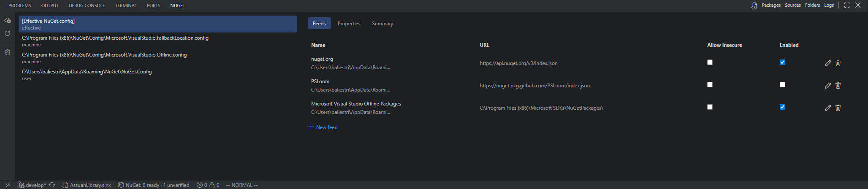This screenshot has height=189, width=868.
Task: Open the TERMINAL tab
Action: click(126, 5)
